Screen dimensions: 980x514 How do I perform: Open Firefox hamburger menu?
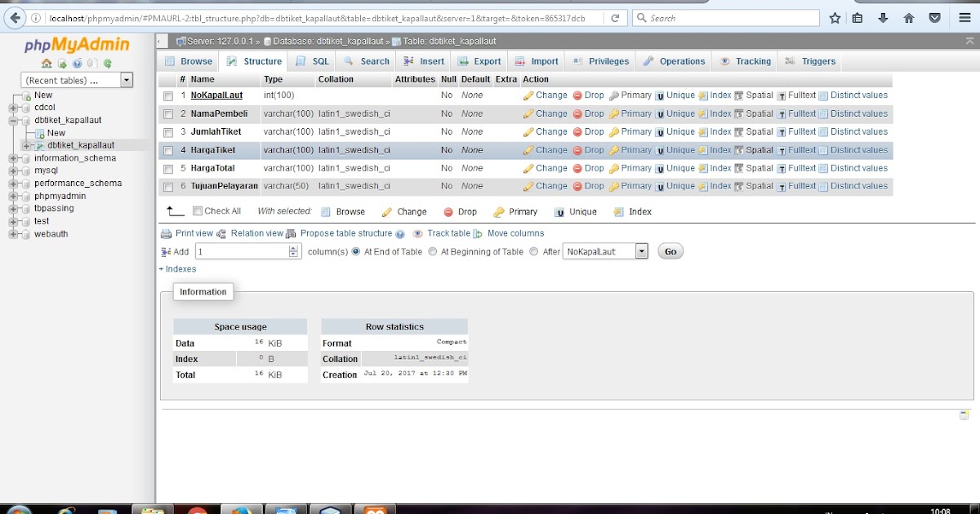point(964,18)
